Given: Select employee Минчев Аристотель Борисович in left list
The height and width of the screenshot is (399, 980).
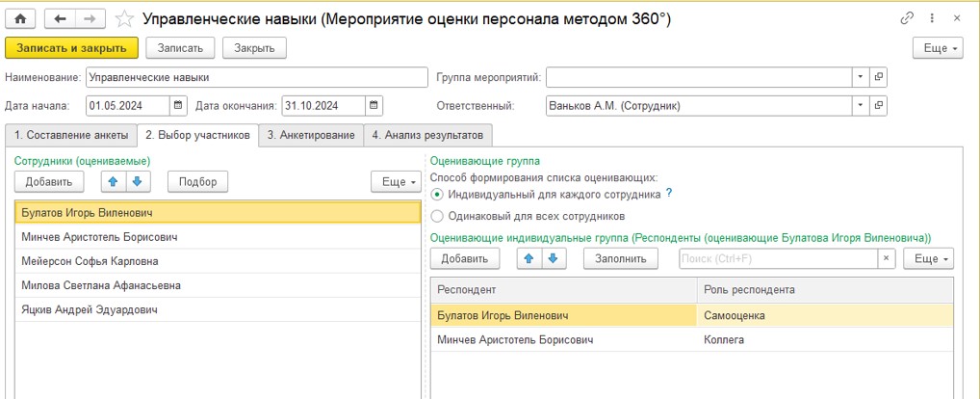Looking at the screenshot, I should click(x=219, y=237).
